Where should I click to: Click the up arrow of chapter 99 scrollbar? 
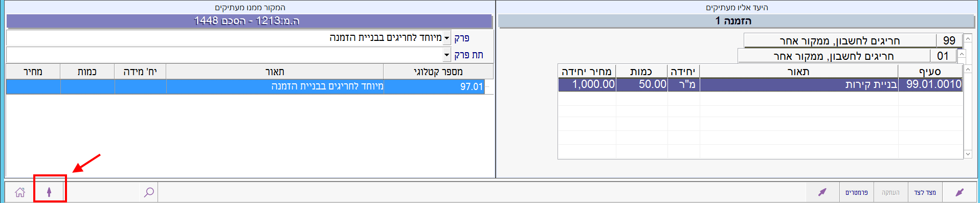[x=968, y=38]
